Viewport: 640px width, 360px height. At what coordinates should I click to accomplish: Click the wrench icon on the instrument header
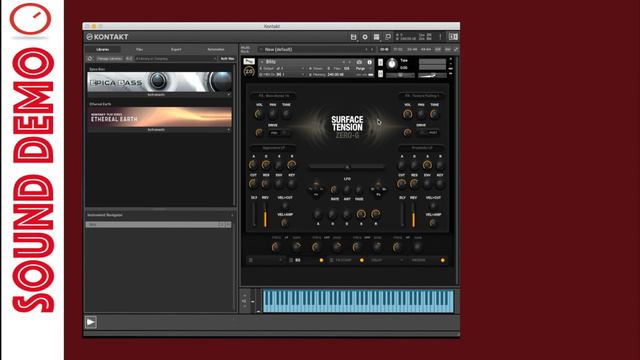coord(249,62)
